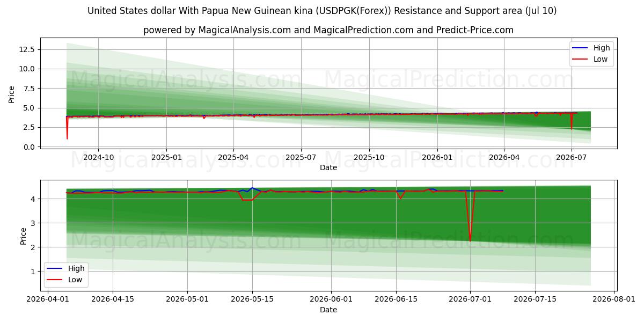The image size is (644, 322).
Task: Click the 'Price' axis label of top chart
Action: pos(12,94)
